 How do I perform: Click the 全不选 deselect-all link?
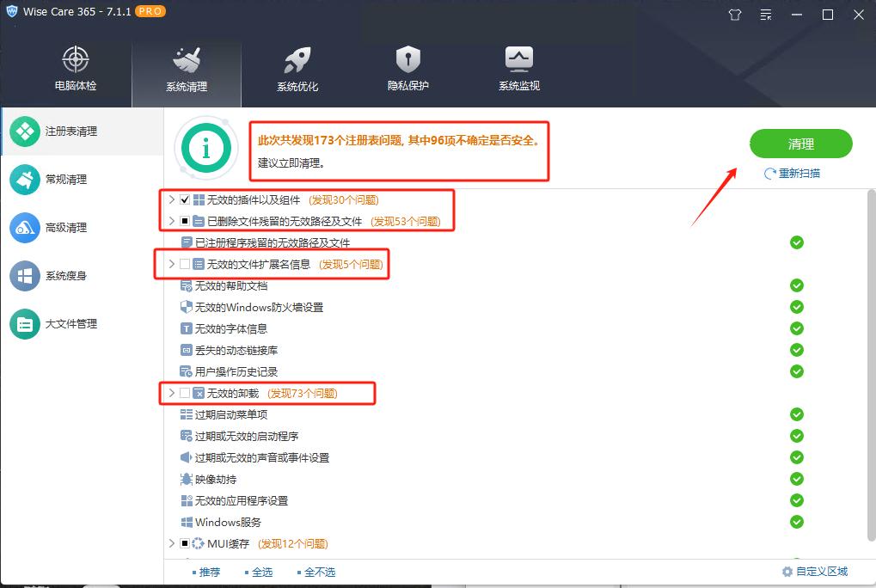click(320, 572)
